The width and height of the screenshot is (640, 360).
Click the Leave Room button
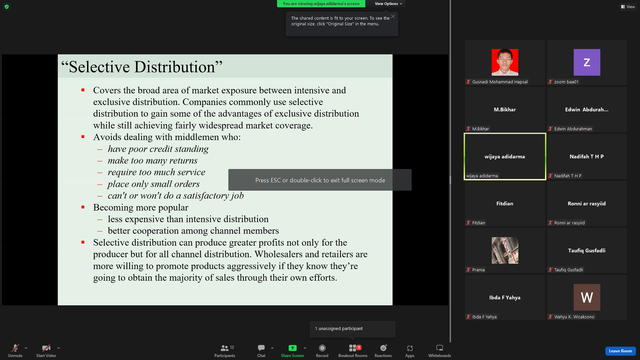coord(620,351)
